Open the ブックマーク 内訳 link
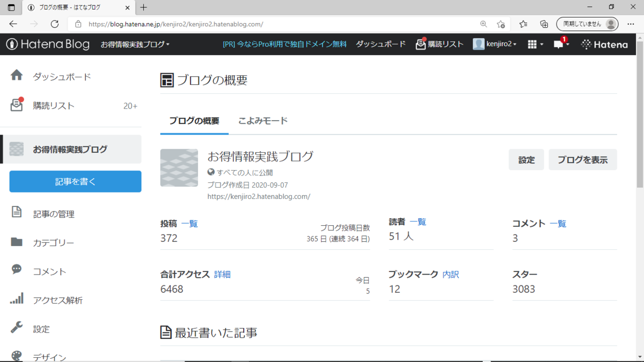The height and width of the screenshot is (362, 644). click(x=451, y=274)
